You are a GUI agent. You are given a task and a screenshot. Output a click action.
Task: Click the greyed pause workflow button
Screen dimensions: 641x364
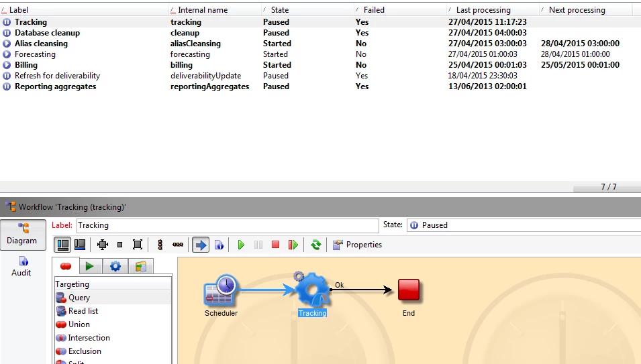coord(258,245)
